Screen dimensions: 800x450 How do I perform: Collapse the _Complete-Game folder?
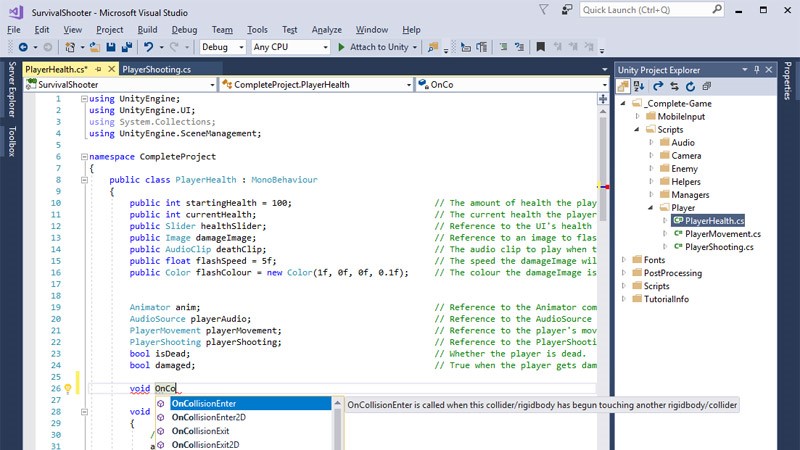[623, 103]
